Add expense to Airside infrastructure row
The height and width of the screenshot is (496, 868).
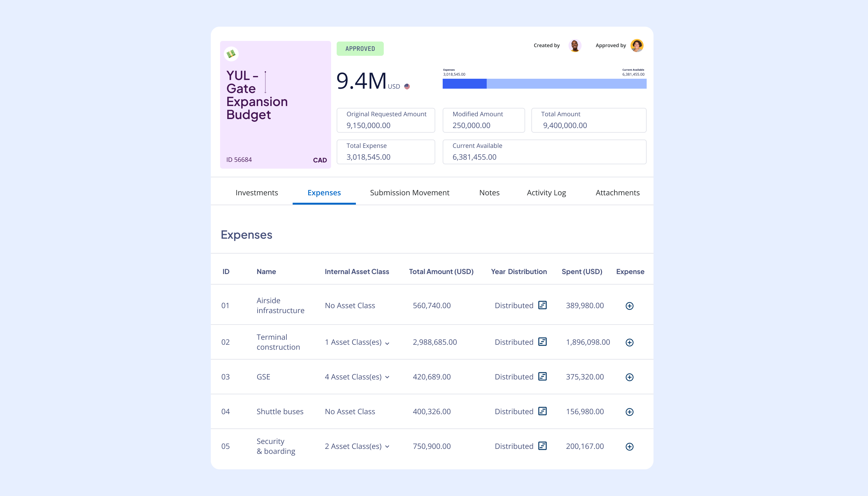629,306
